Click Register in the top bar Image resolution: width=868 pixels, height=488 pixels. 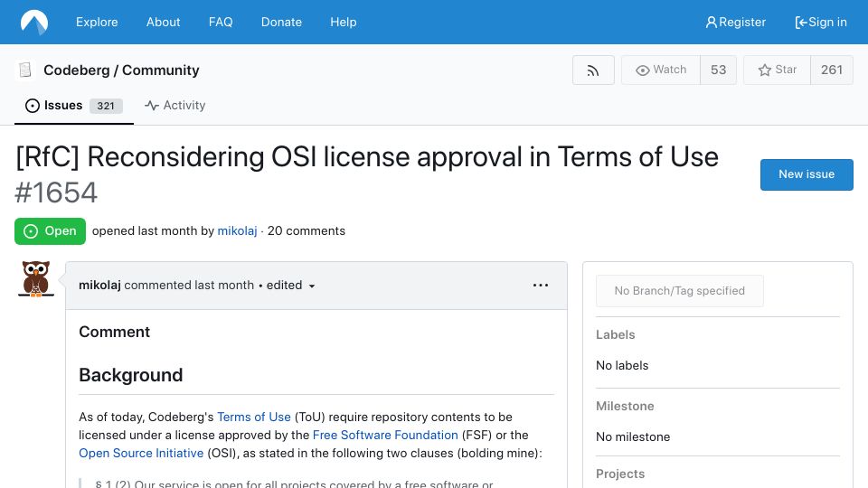pyautogui.click(x=736, y=22)
